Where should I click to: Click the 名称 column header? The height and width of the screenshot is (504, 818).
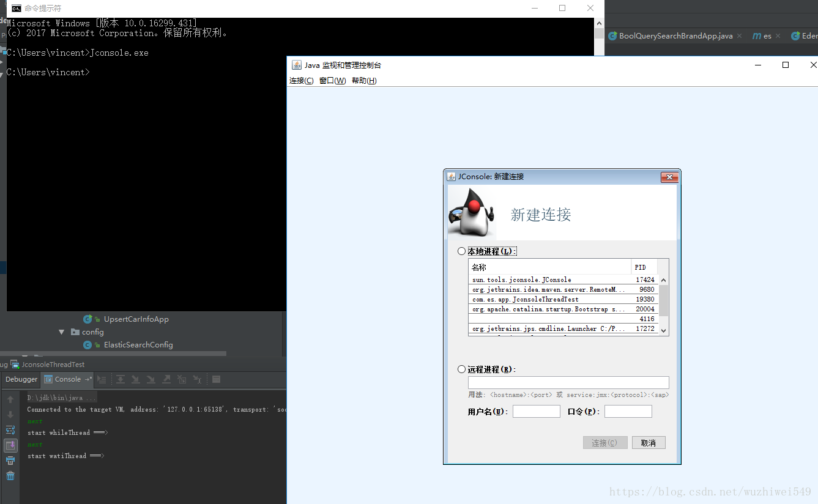pos(550,267)
